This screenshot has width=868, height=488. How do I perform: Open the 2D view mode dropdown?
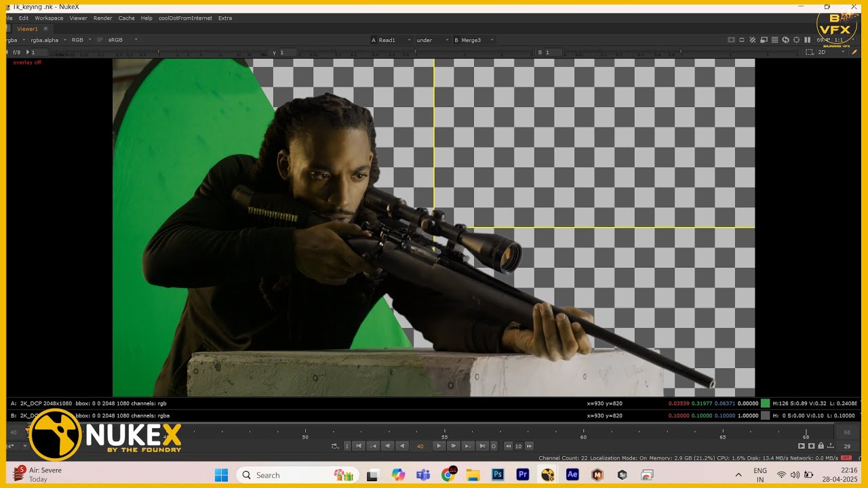(831, 52)
